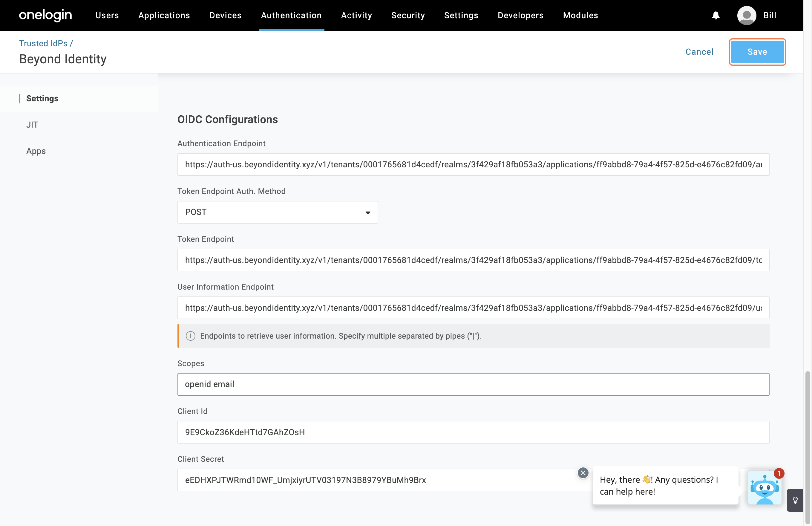Click the Beyond Identity page title
Viewport: 812px width, 526px height.
[63, 59]
